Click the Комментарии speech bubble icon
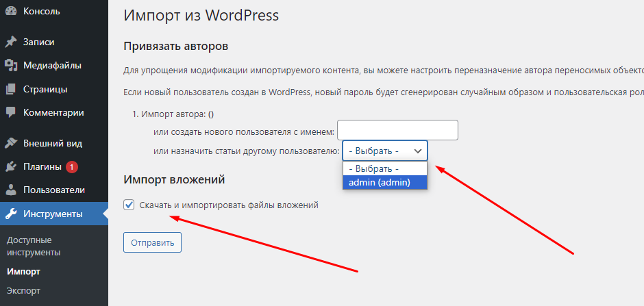Image resolution: width=644 pixels, height=306 pixels. pos(11,112)
